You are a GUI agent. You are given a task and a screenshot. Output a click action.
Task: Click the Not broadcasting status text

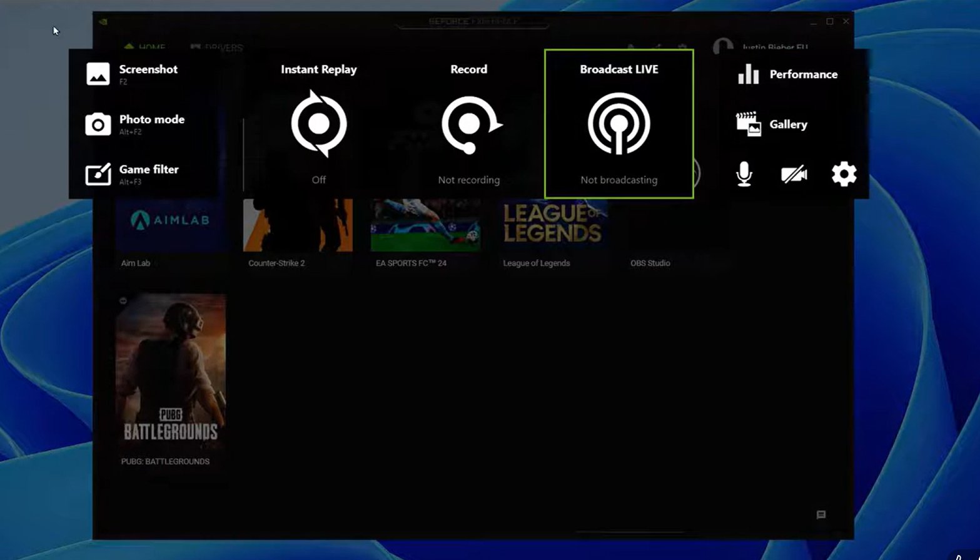coord(619,180)
